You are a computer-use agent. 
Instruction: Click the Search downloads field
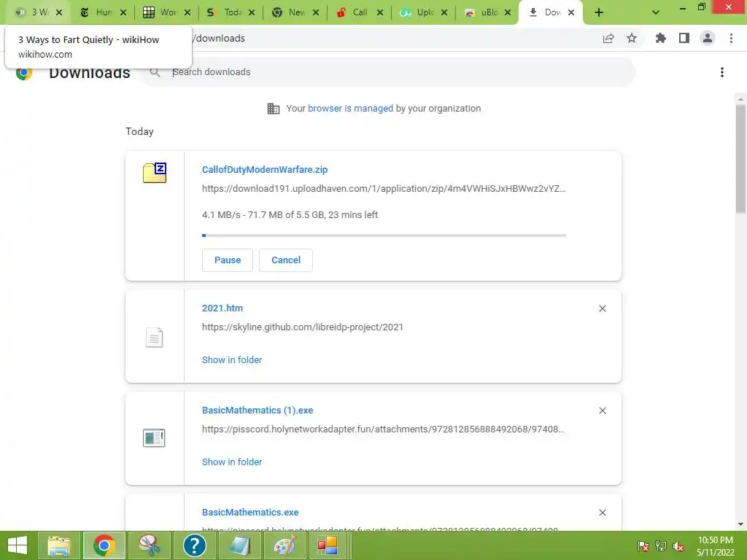coord(388,72)
